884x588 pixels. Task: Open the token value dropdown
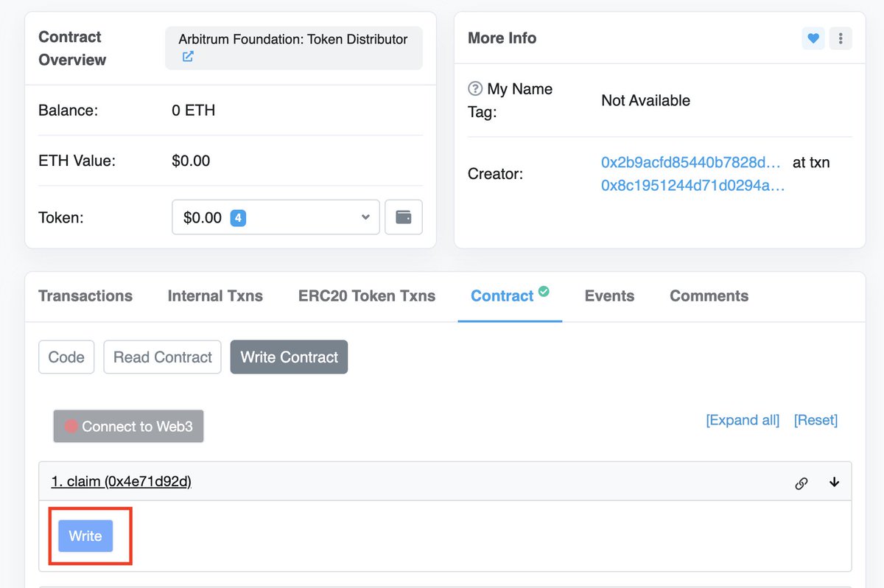click(x=364, y=217)
